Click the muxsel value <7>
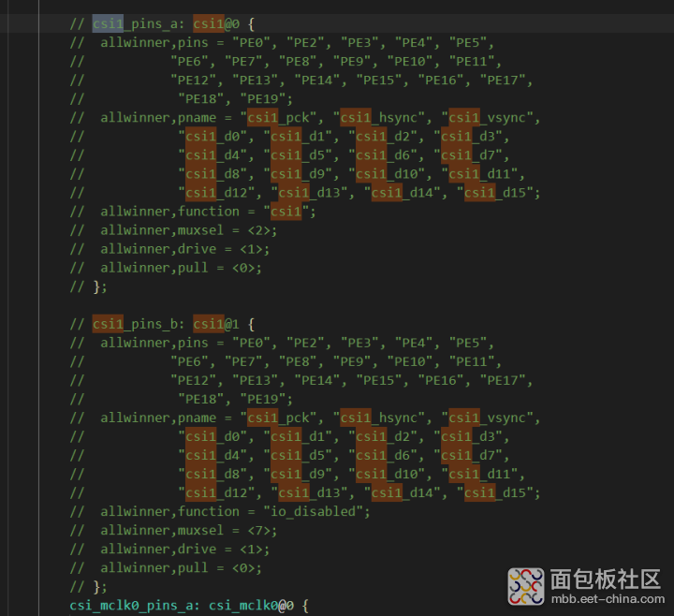The image size is (674, 616). pos(258,531)
